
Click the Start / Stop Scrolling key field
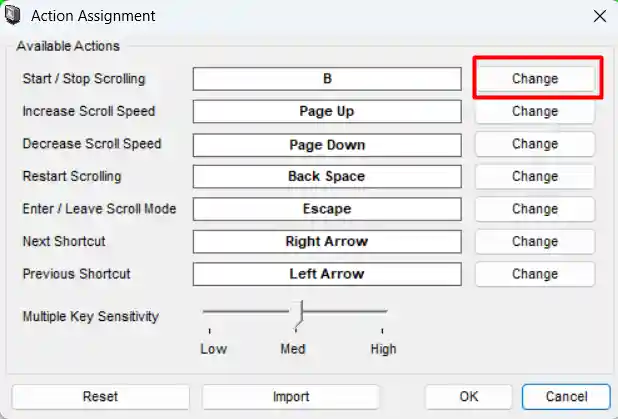point(327,79)
